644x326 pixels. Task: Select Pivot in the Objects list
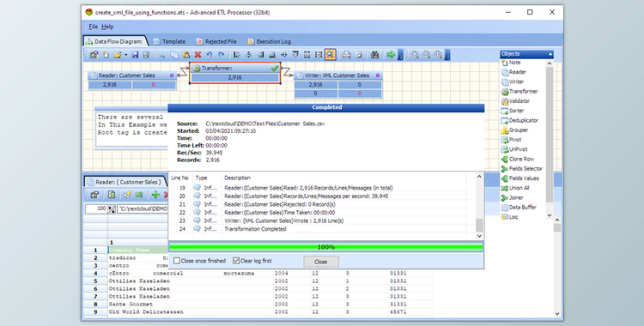click(511, 140)
